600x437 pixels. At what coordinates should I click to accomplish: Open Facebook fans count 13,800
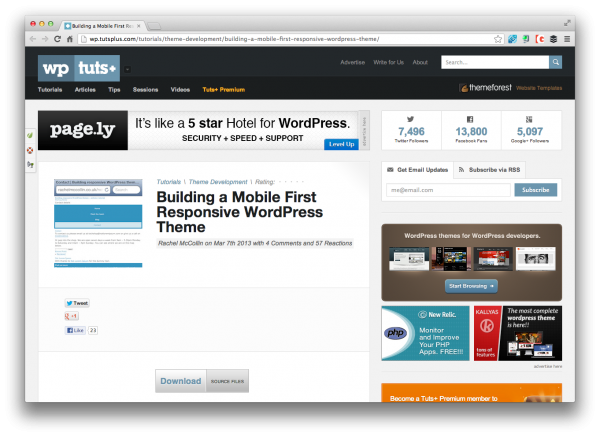tap(471, 130)
